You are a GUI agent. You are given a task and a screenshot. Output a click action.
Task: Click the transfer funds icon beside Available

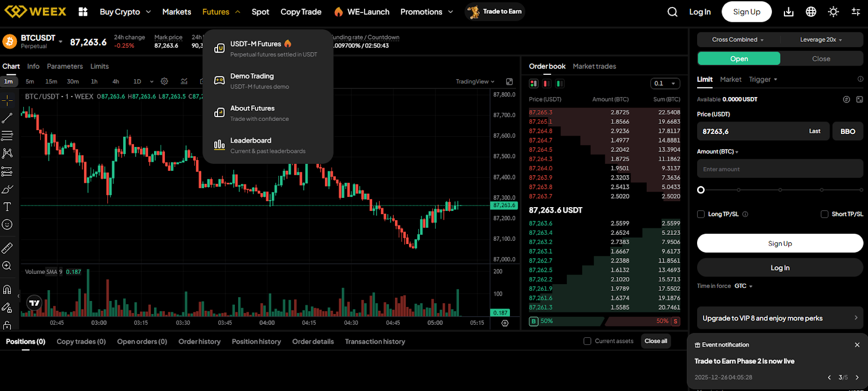(846, 99)
